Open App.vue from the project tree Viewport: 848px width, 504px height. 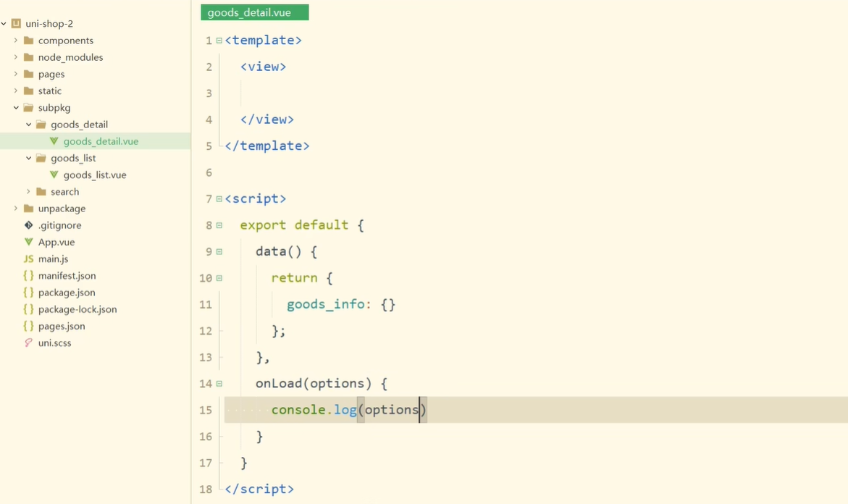pos(56,242)
